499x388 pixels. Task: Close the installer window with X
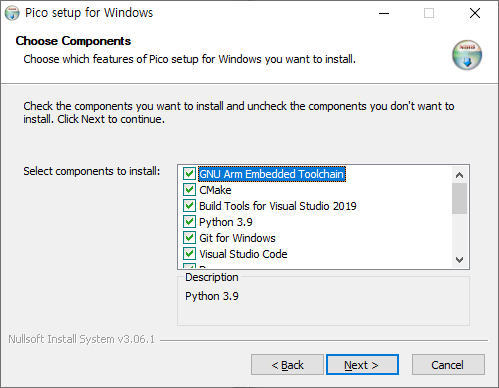(x=475, y=13)
